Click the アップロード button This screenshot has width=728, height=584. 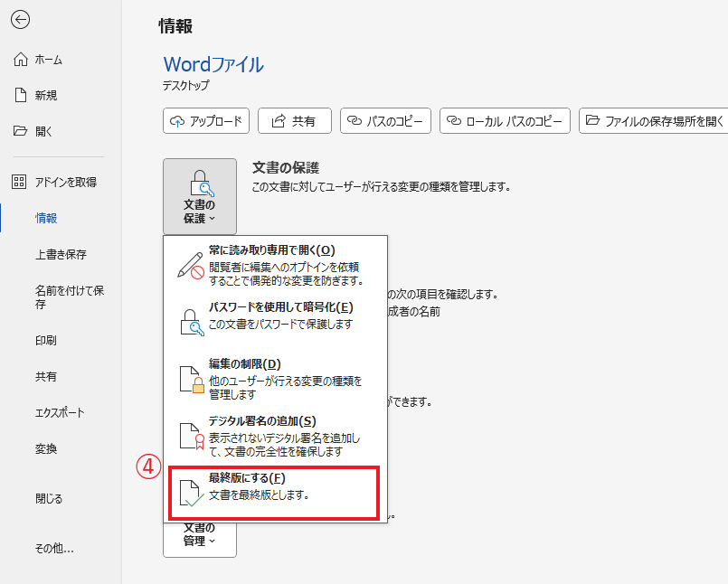(205, 120)
